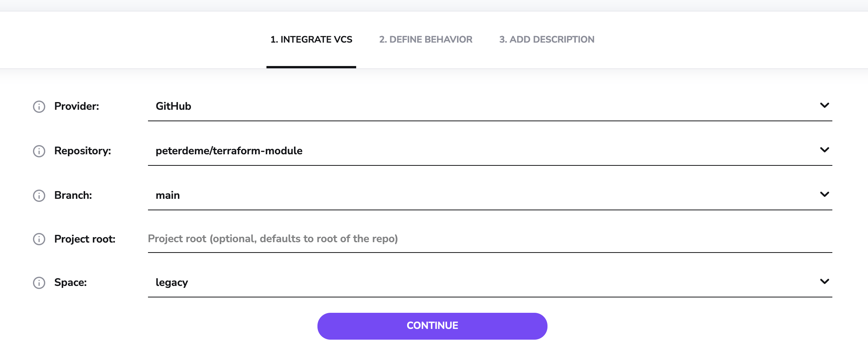868x360 pixels.
Task: Click the Repository label text
Action: [82, 151]
